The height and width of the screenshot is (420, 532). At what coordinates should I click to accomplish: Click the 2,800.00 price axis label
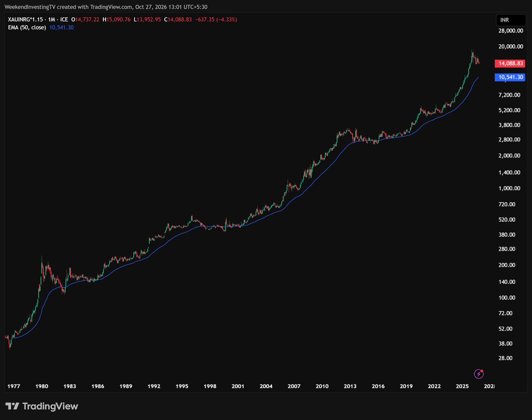pyautogui.click(x=509, y=140)
